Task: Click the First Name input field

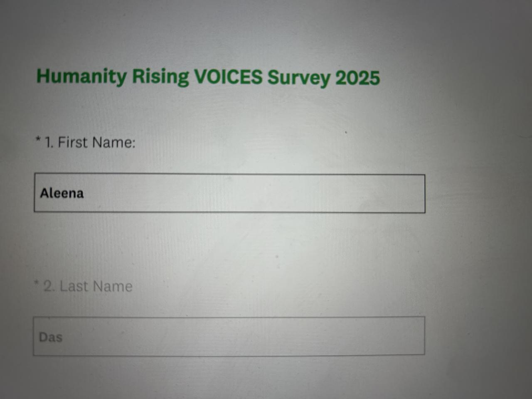Action: click(x=229, y=194)
